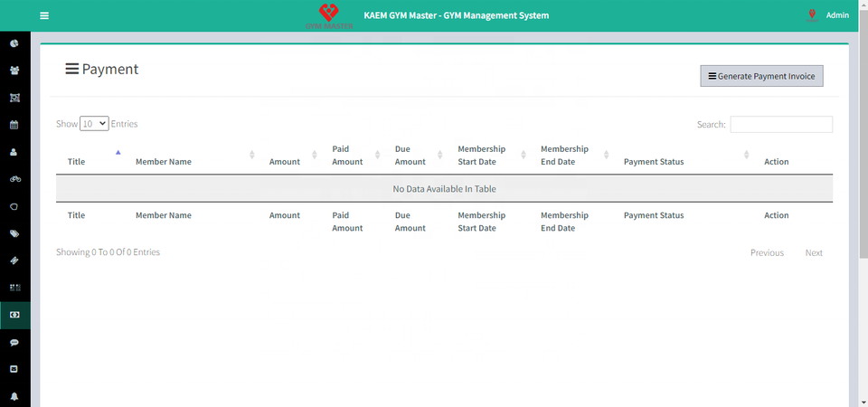Select the single user icon in sidebar
The height and width of the screenshot is (407, 868).
[14, 152]
